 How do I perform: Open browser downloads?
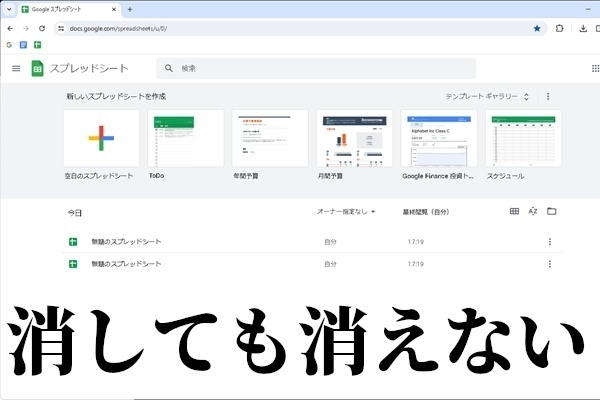(583, 28)
